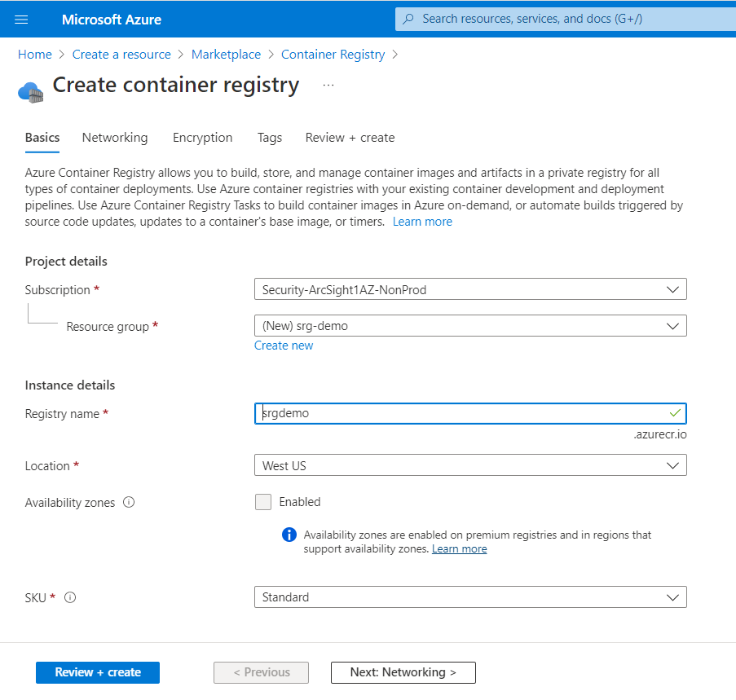736x700 pixels.
Task: Expand the Location dropdown
Action: [x=470, y=465]
